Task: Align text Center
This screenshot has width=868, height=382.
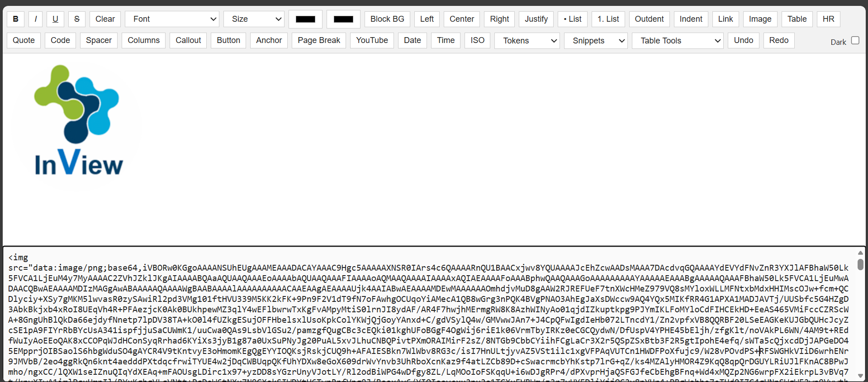Action: click(462, 19)
